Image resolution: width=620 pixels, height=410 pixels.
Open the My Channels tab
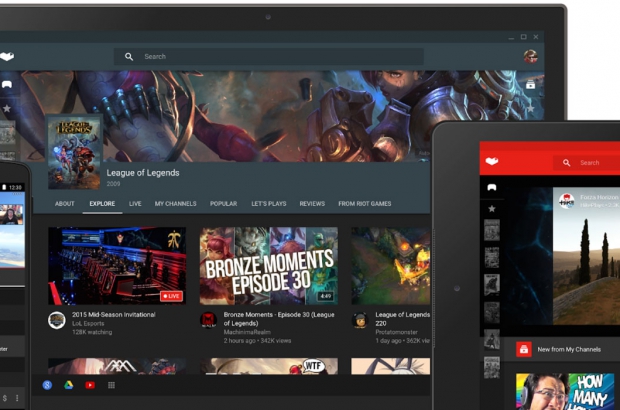(175, 203)
